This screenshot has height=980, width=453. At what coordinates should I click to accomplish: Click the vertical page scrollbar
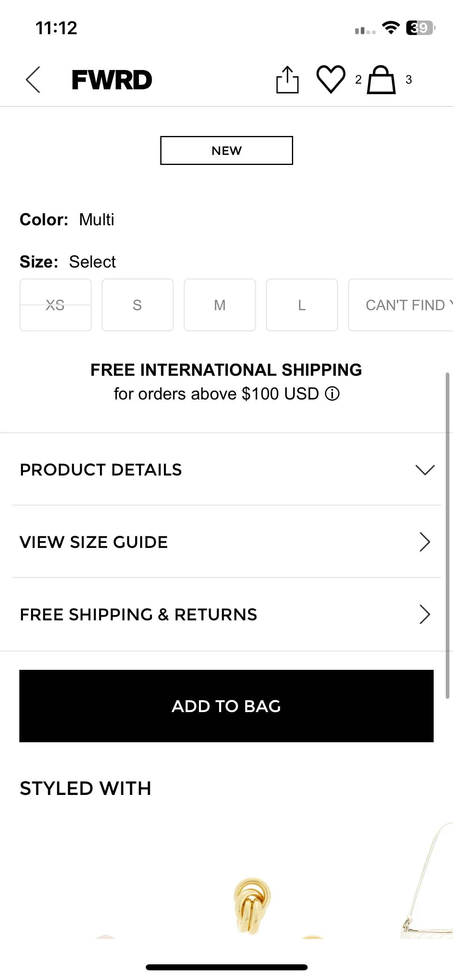[x=447, y=535]
